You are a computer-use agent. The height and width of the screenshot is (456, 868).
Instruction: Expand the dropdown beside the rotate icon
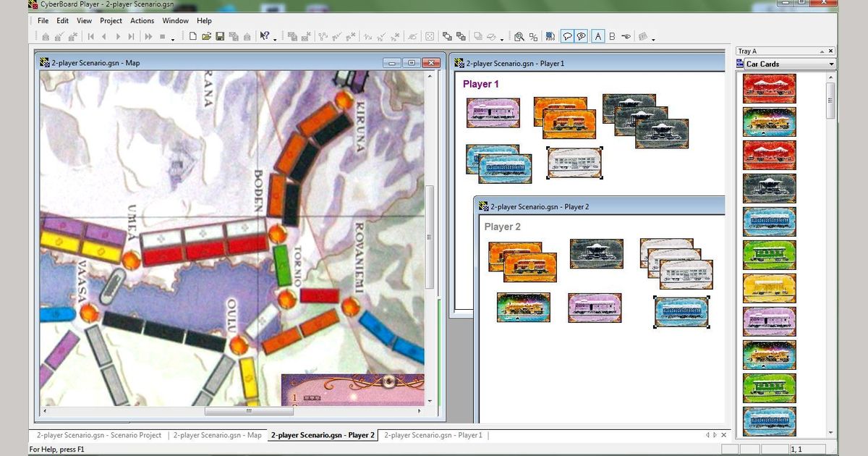(502, 37)
